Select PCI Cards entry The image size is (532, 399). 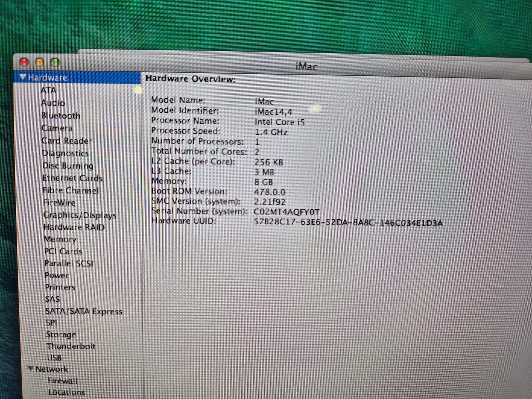pyautogui.click(x=63, y=251)
